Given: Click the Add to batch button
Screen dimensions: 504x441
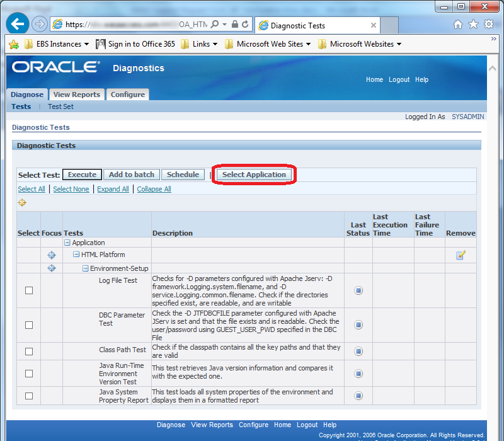Looking at the screenshot, I should 132,175.
